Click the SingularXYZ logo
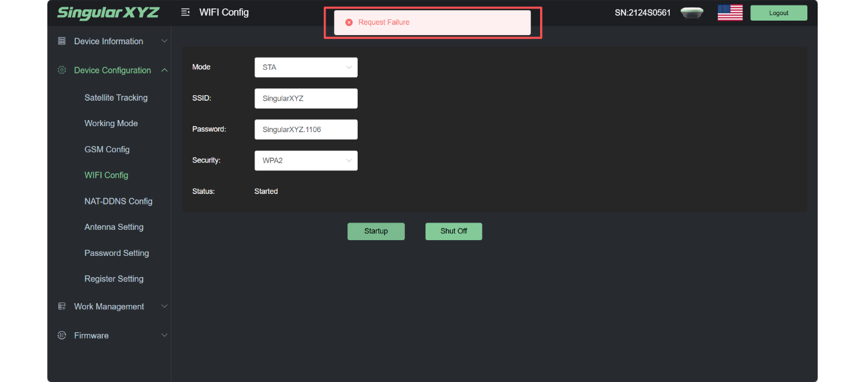868x382 pixels. [x=108, y=13]
